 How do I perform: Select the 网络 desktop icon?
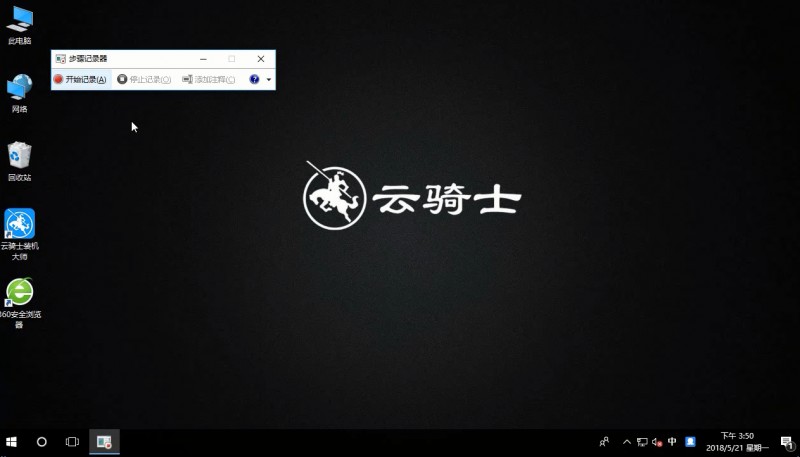point(20,93)
